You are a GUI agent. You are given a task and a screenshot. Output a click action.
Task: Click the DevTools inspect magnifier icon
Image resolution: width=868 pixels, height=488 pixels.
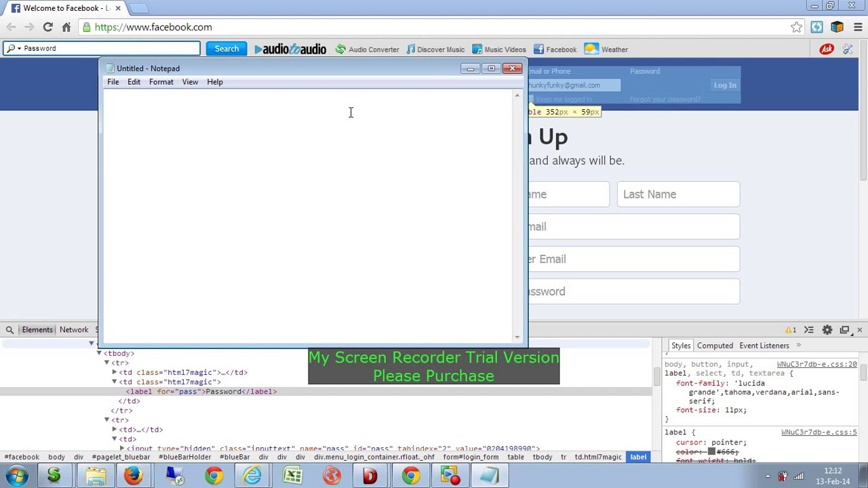[9, 330]
